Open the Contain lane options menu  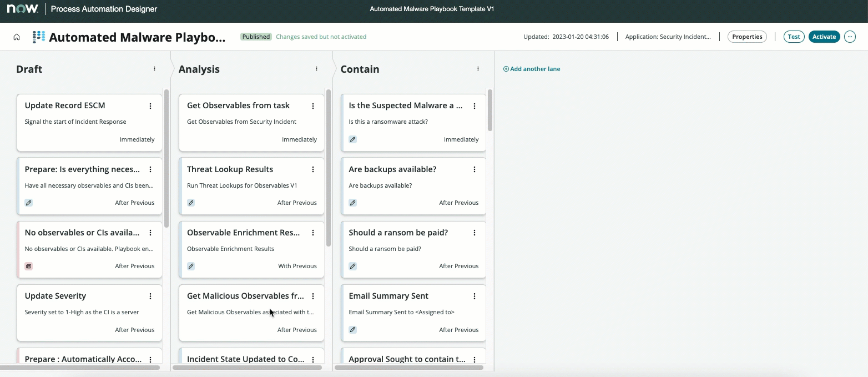(x=478, y=69)
